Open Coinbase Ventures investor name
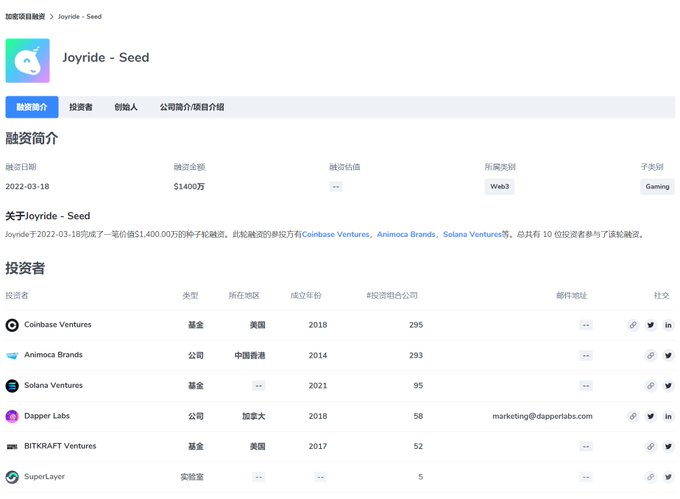Viewport: 680px width, 499px height. coord(58,324)
